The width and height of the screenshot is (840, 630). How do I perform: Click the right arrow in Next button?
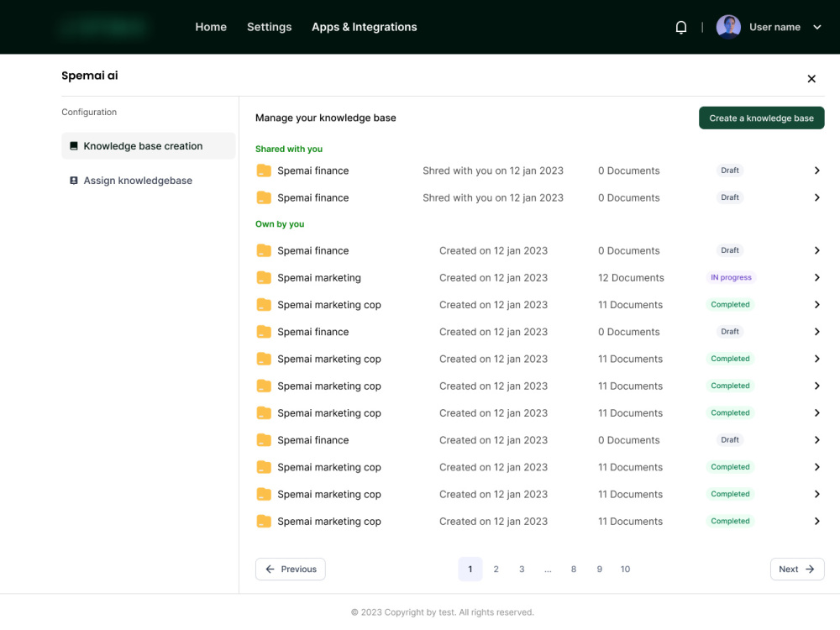click(x=810, y=569)
